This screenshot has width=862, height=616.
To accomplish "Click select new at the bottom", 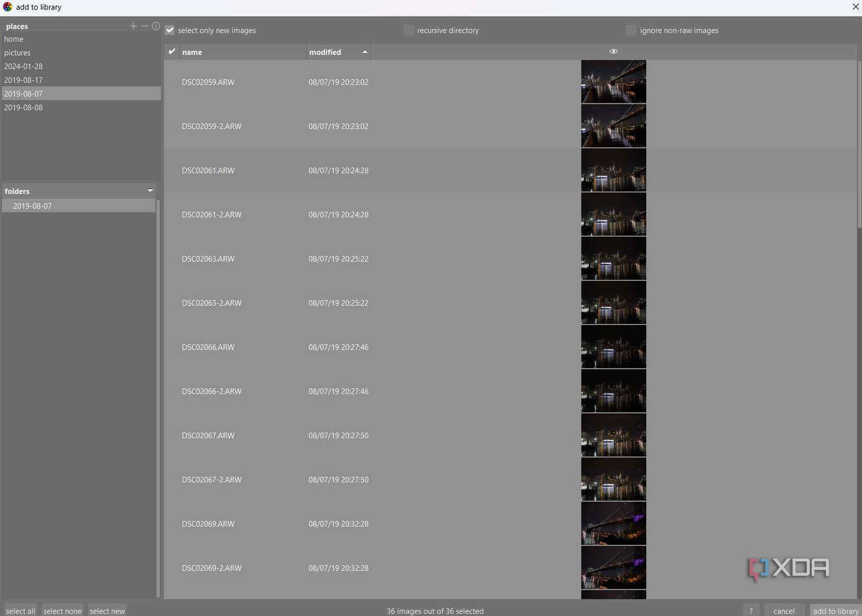I will point(107,610).
